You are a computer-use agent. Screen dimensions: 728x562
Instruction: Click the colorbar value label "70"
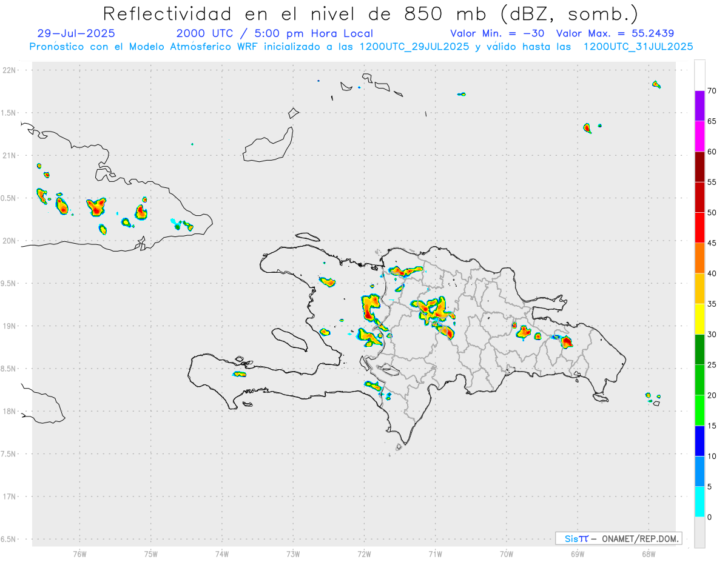tap(712, 91)
